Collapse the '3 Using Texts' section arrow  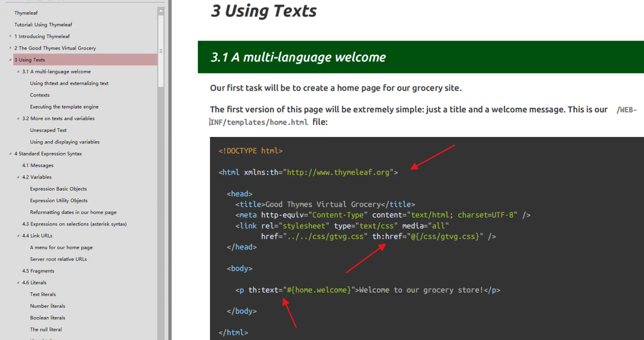point(10,60)
